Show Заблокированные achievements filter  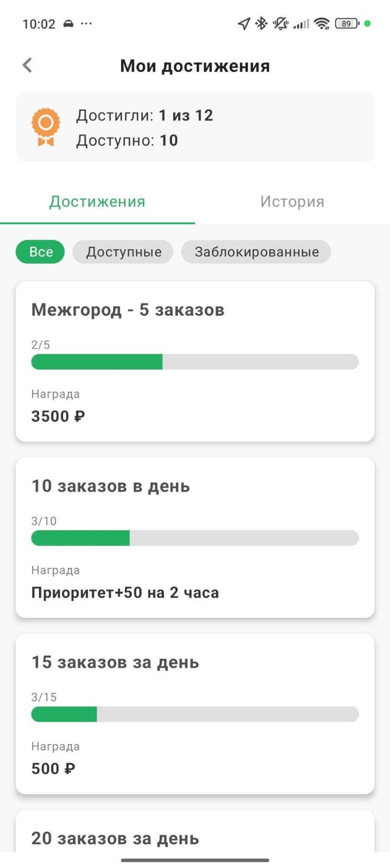point(256,252)
